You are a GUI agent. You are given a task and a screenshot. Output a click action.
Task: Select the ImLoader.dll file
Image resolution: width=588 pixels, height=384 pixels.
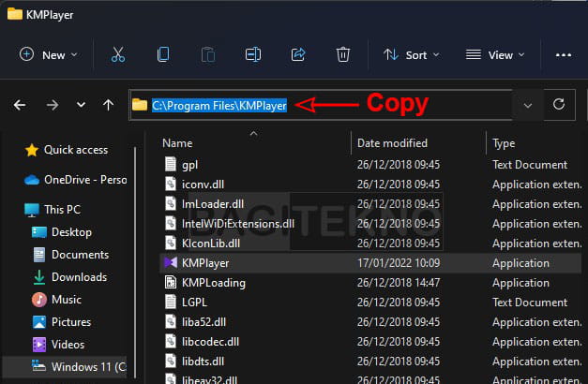(370, 204)
